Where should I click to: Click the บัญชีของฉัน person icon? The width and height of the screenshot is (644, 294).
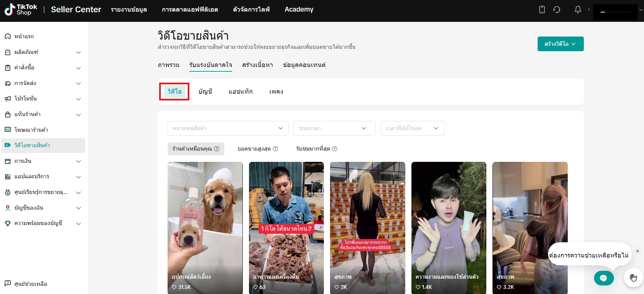8,208
